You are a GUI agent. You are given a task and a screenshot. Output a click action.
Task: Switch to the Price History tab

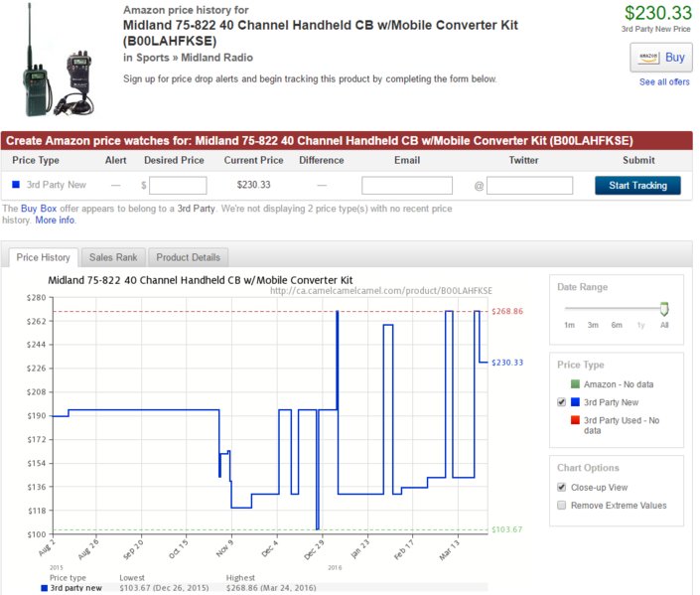(x=44, y=257)
